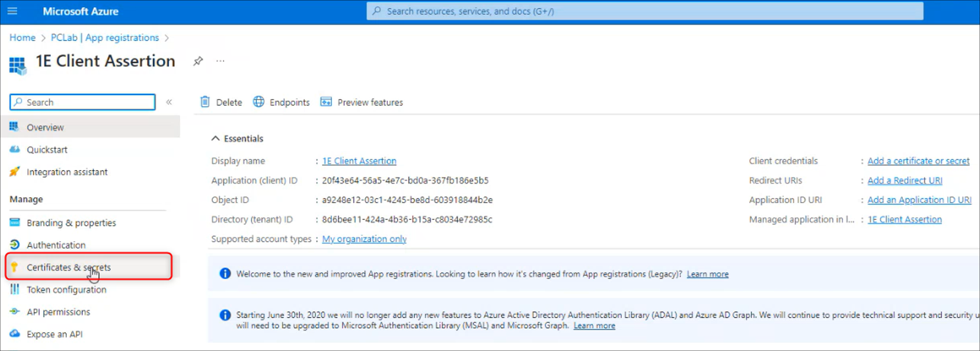Pin the 1E Client Assertion app
The width and height of the screenshot is (980, 351).
tap(198, 61)
